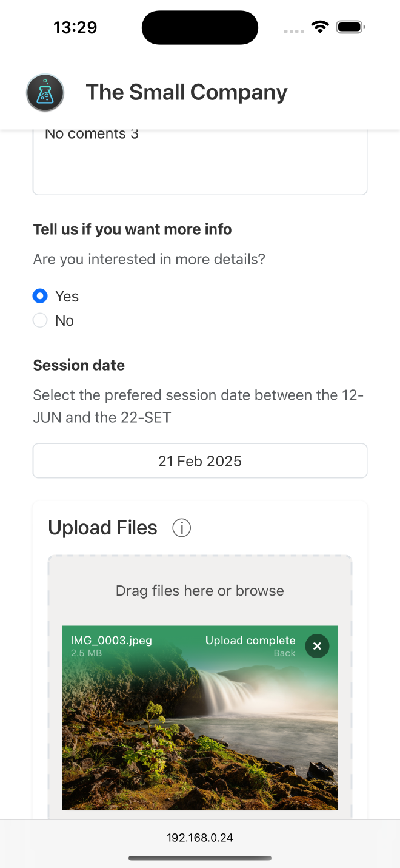Select the Yes radio option
Viewport: 400px width, 868px height.
coord(40,296)
